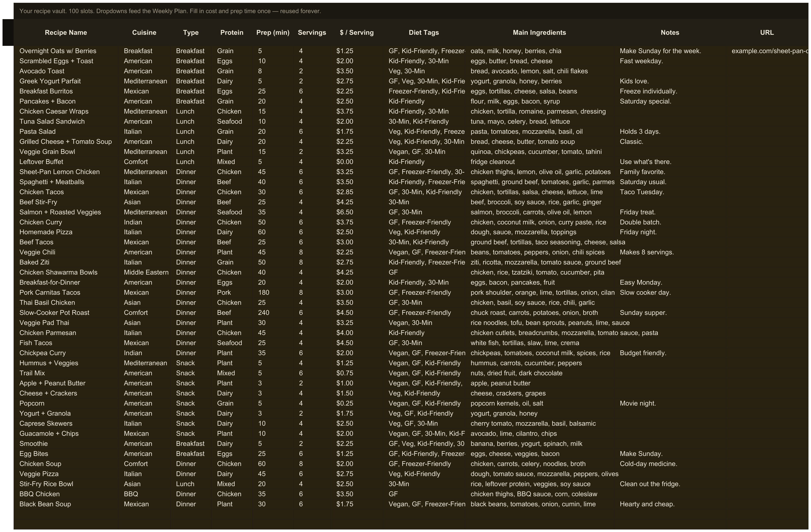
Task: Open the example.com/sheet-pan URL cell
Action: click(767, 51)
